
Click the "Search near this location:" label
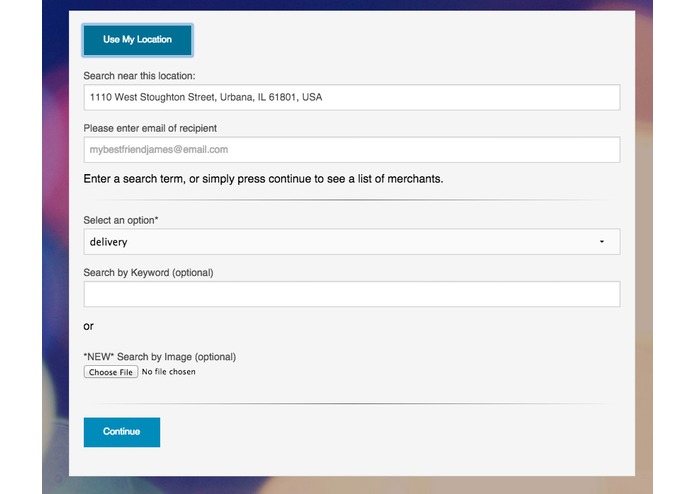pyautogui.click(x=139, y=76)
